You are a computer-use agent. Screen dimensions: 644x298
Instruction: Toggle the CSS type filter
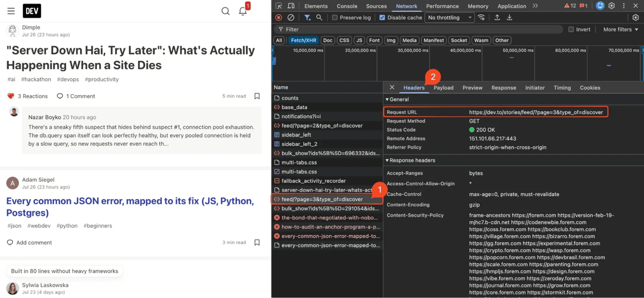(344, 40)
